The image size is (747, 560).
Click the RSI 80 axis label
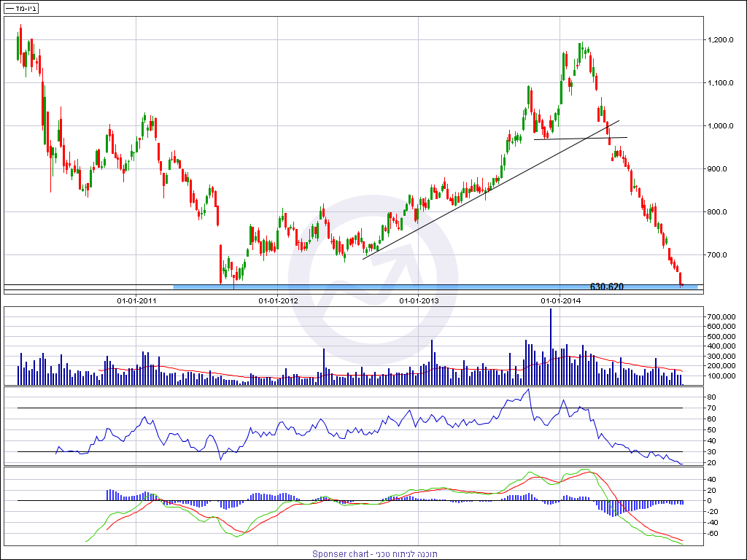pyautogui.click(x=711, y=397)
